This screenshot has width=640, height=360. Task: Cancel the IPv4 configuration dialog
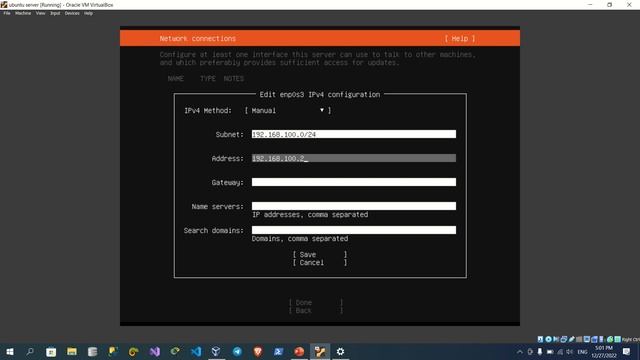pyautogui.click(x=320, y=263)
